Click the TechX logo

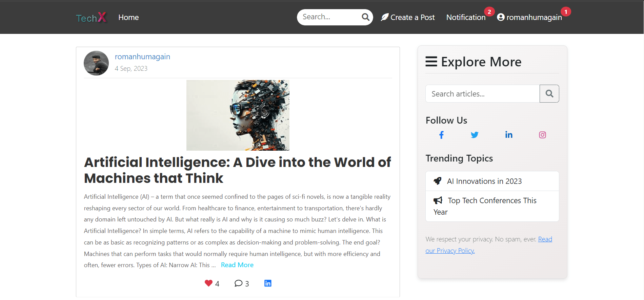91,17
